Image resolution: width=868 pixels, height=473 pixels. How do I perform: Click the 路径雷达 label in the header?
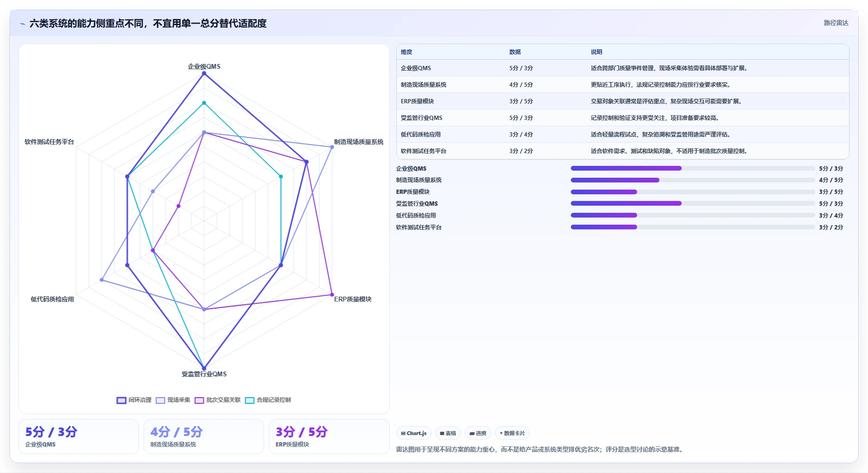tap(836, 23)
